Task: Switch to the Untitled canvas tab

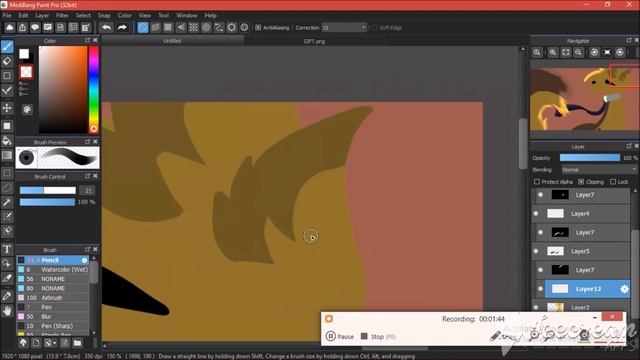Action: (x=172, y=41)
